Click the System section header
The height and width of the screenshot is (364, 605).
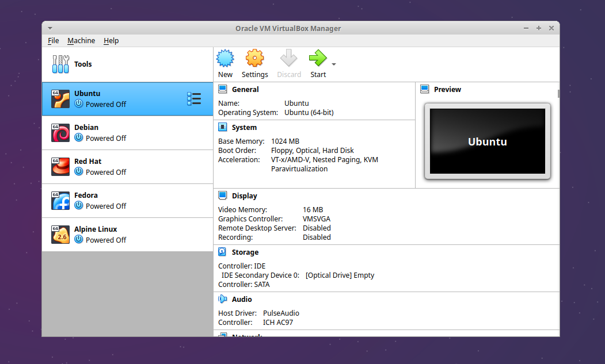point(244,128)
